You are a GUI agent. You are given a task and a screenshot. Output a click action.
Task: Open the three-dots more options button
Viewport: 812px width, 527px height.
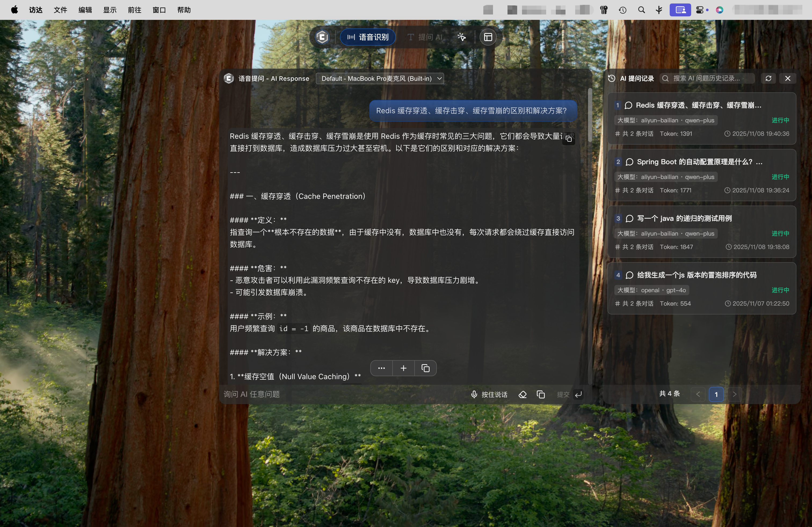click(x=382, y=368)
